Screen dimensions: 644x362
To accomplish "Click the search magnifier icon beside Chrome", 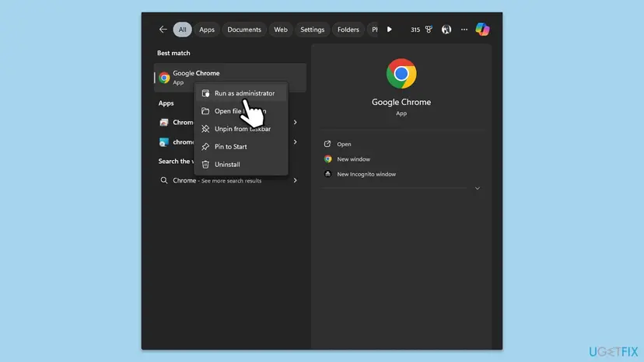I will tap(164, 180).
